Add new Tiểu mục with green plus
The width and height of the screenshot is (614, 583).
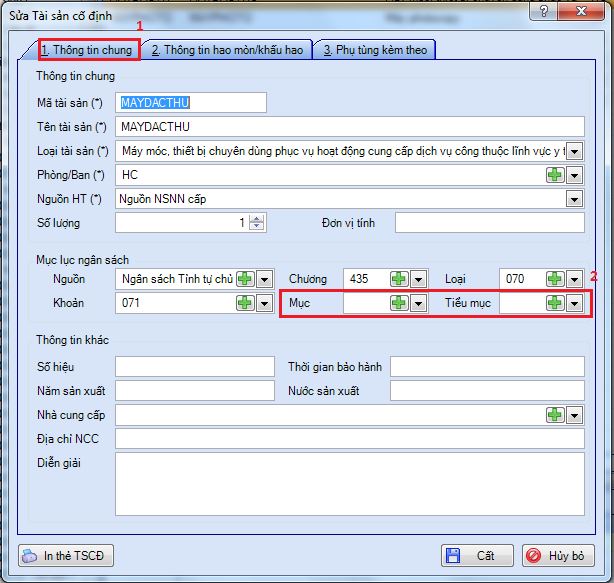click(x=555, y=303)
